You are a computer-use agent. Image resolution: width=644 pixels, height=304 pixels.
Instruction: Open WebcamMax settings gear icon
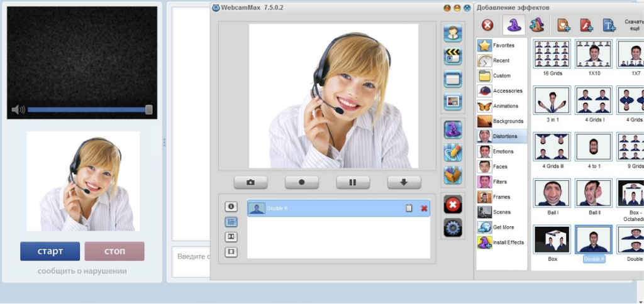453,227
